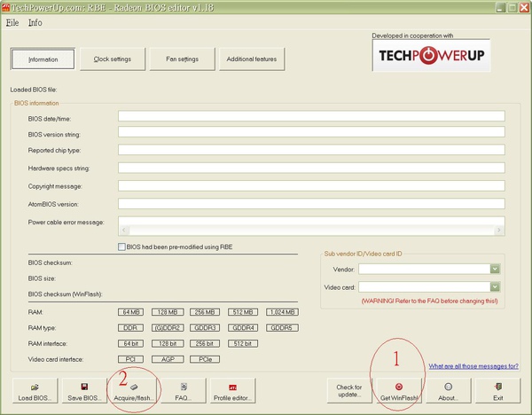The width and height of the screenshot is (532, 415).
Task: Open the FAQ document icon button
Action: [x=184, y=390]
